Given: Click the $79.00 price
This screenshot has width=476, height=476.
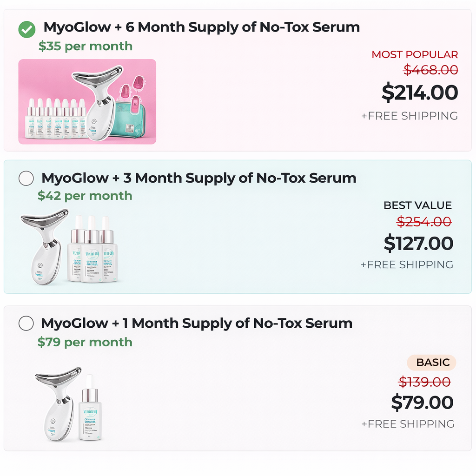Looking at the screenshot, I should [x=422, y=402].
